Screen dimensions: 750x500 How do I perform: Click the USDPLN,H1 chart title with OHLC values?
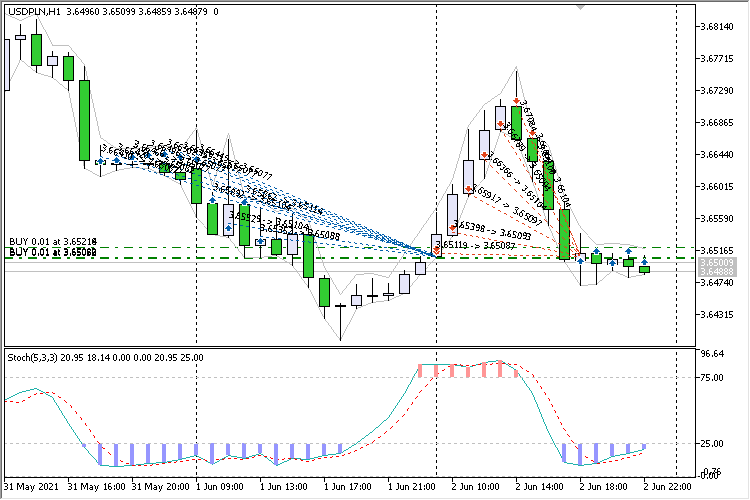[x=113, y=11]
